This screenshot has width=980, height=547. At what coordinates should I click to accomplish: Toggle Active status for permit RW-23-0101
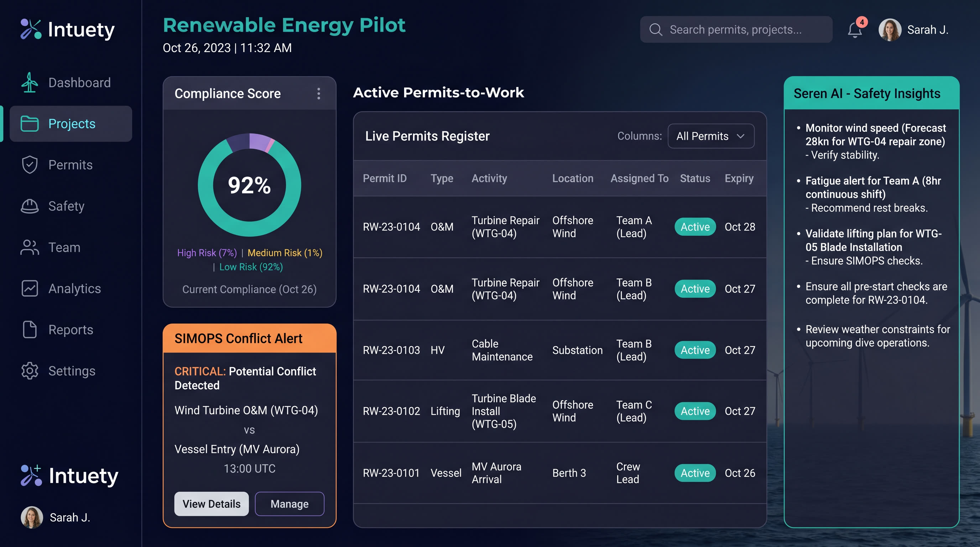[x=695, y=473]
